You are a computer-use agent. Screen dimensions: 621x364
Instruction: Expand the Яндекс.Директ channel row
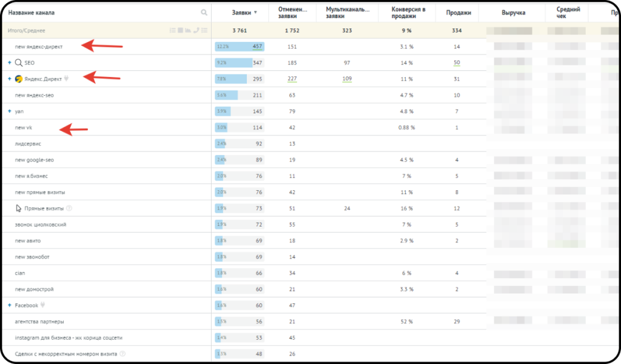point(10,79)
